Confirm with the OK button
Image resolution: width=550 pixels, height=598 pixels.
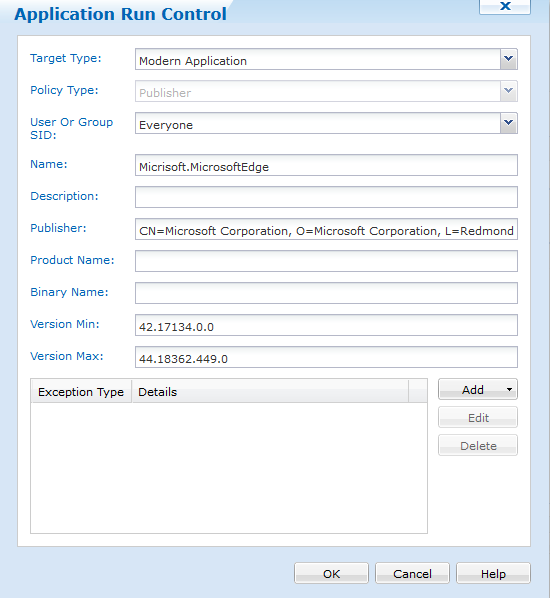click(331, 573)
